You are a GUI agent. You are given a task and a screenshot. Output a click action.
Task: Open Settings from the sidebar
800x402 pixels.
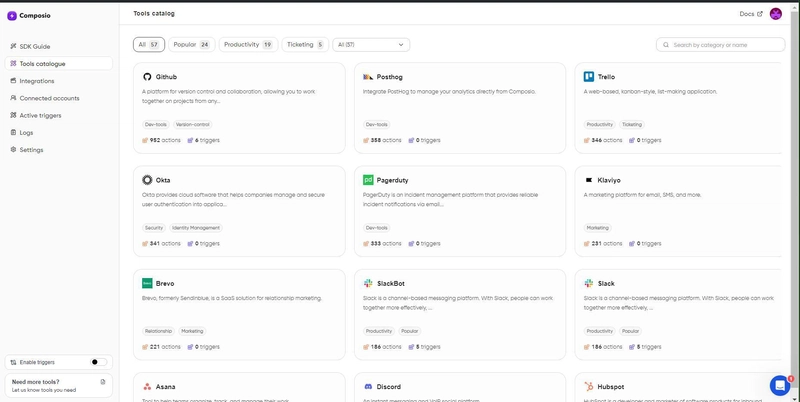pyautogui.click(x=59, y=150)
